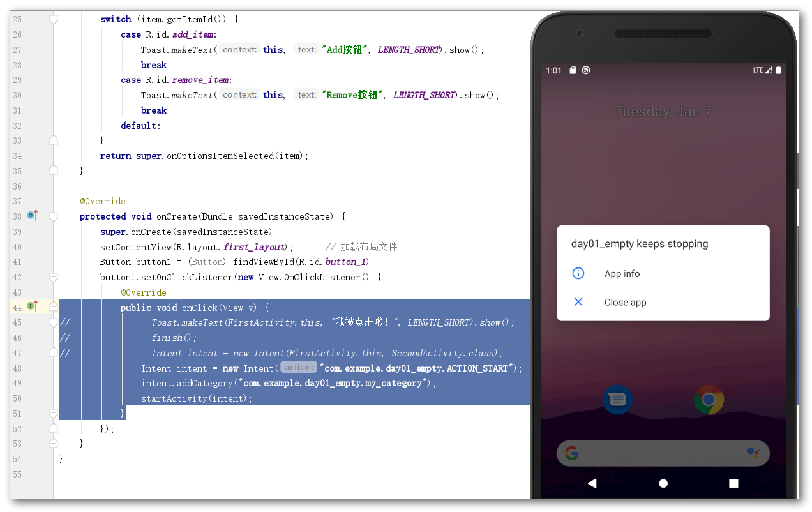Click the 'context:' hint on line 30
812x512 pixels.
click(239, 94)
